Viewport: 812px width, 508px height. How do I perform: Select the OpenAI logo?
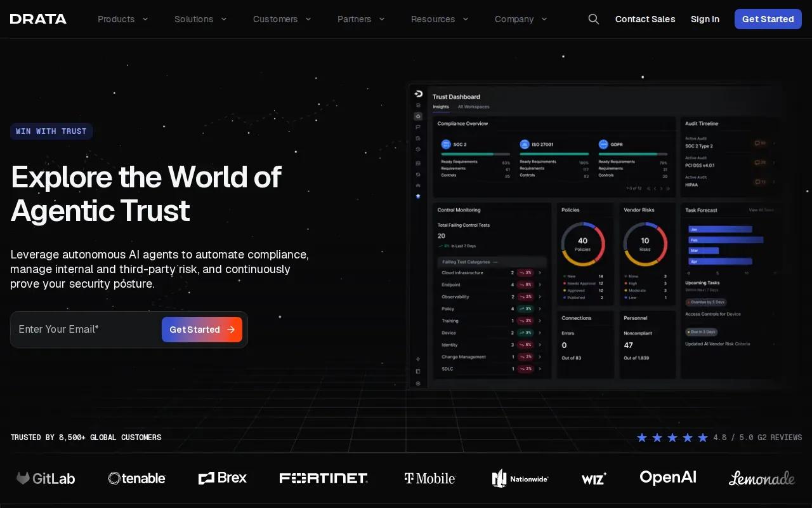pos(668,478)
